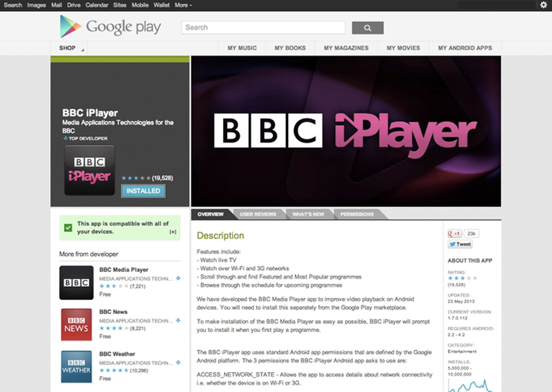
Task: Click Calendar link in top bar
Action: click(x=97, y=5)
